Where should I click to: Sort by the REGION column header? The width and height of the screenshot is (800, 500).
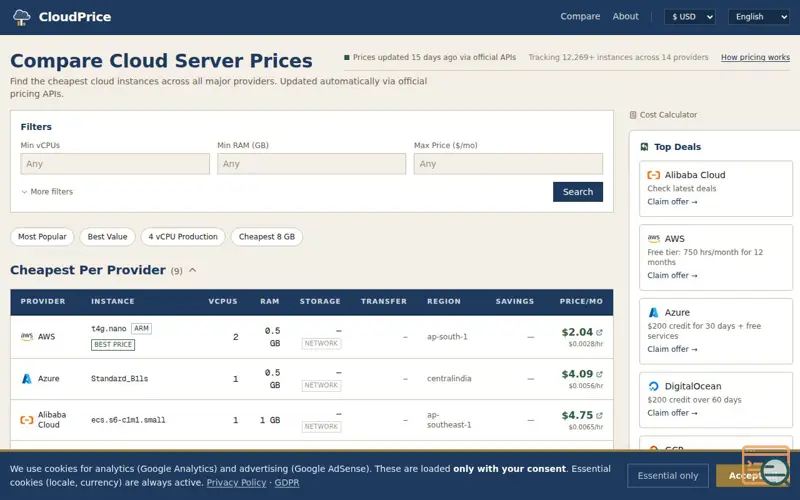(444, 302)
